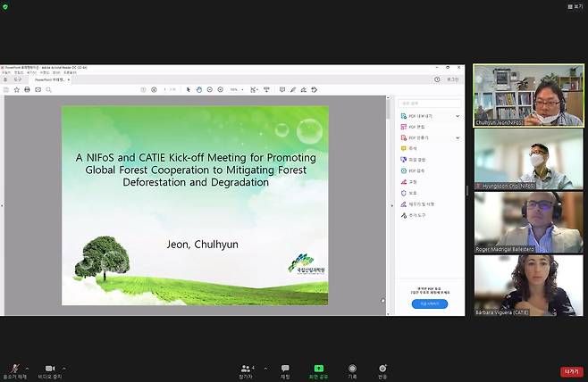This screenshot has height=382, width=588.
Task: Select Barbara Viguera's video thumbnail
Action: 528,286
